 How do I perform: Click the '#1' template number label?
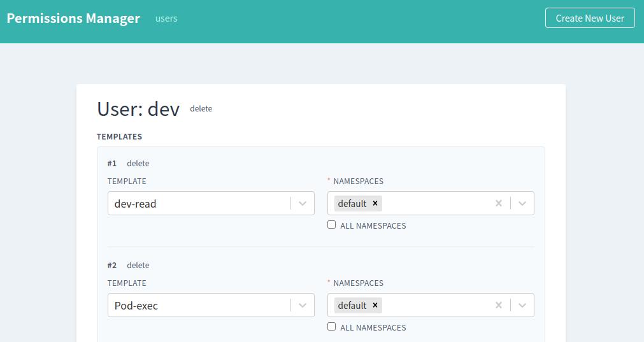click(112, 164)
